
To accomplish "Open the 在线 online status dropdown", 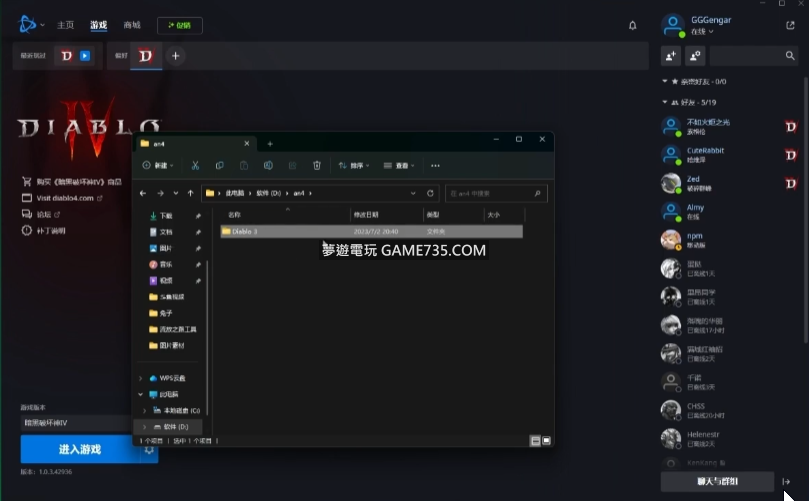I will (702, 31).
